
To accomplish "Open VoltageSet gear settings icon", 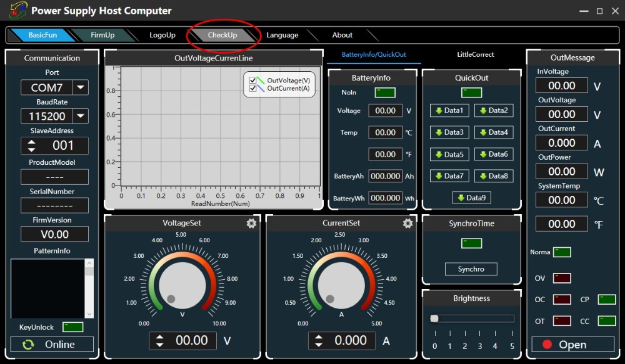I will [x=251, y=223].
